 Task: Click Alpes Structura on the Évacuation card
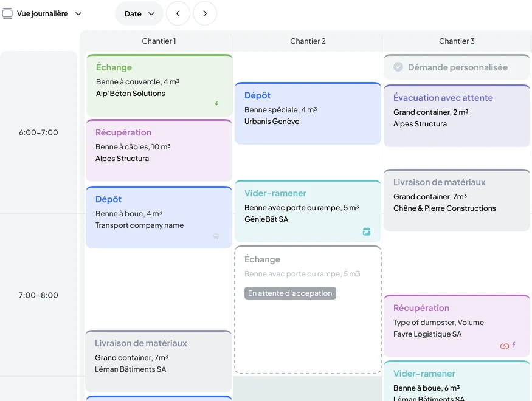(420, 124)
